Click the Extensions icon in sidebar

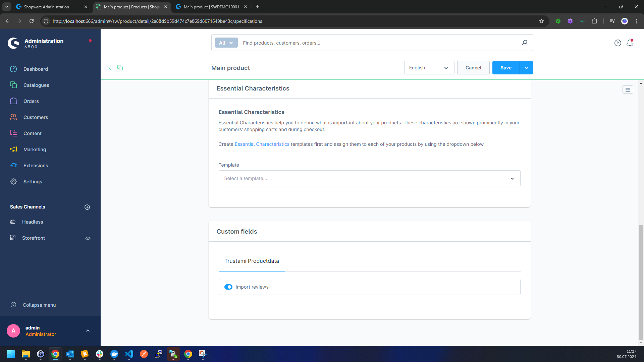click(x=14, y=165)
